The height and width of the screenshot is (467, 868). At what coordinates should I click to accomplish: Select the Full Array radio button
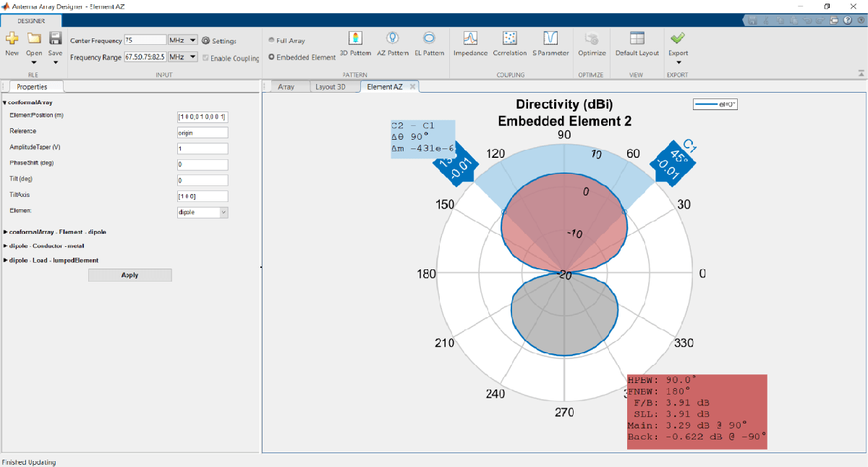pos(272,41)
